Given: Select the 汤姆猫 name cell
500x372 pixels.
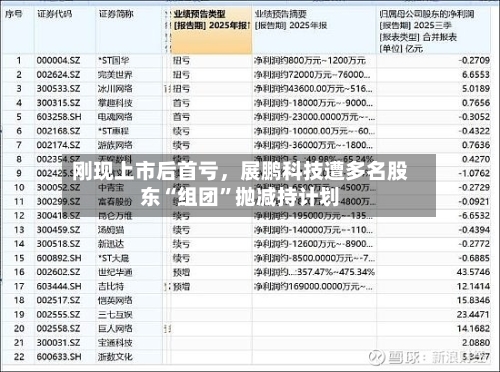Looking at the screenshot, I should [111, 230].
